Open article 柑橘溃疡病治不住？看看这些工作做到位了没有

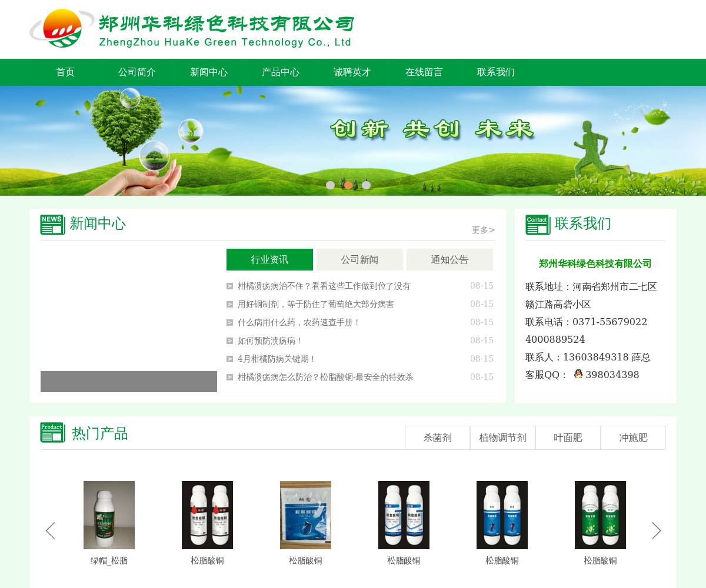pos(324,286)
